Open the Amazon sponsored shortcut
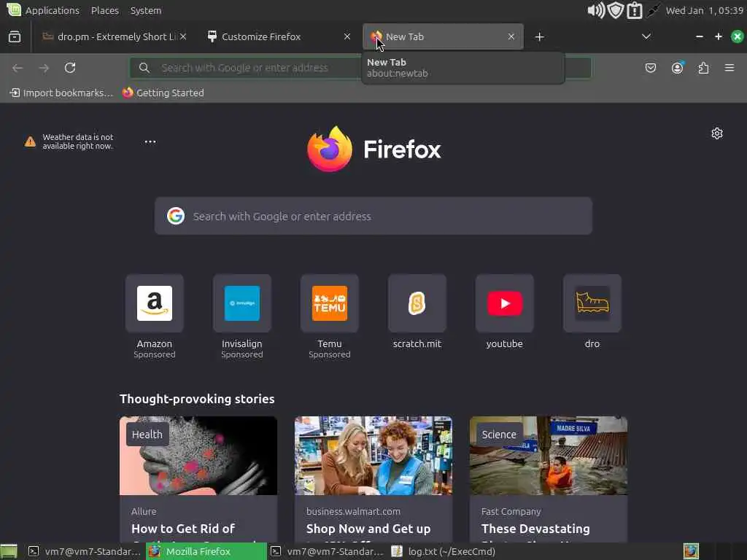 [155, 303]
